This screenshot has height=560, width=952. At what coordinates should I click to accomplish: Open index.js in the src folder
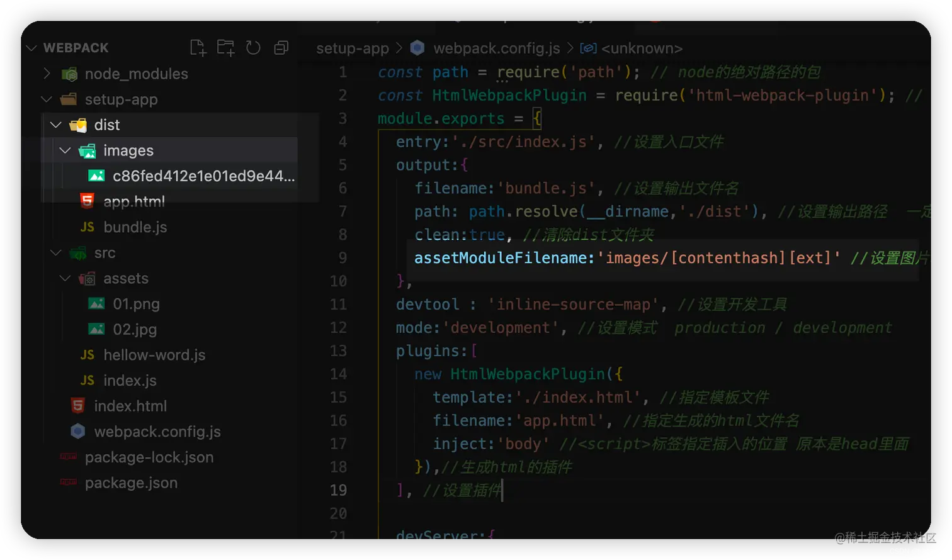130,381
